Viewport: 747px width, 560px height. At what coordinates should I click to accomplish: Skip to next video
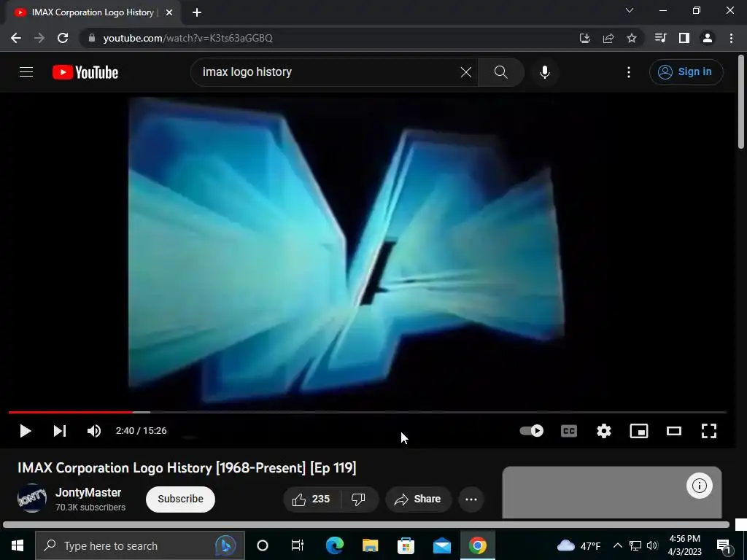pos(60,431)
